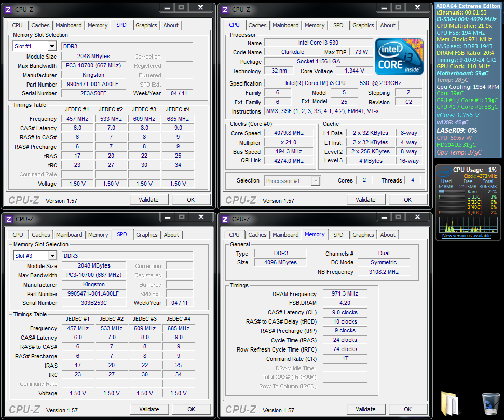Select CPU tab in the bottom-right Memory window
504x420 pixels.
point(234,235)
